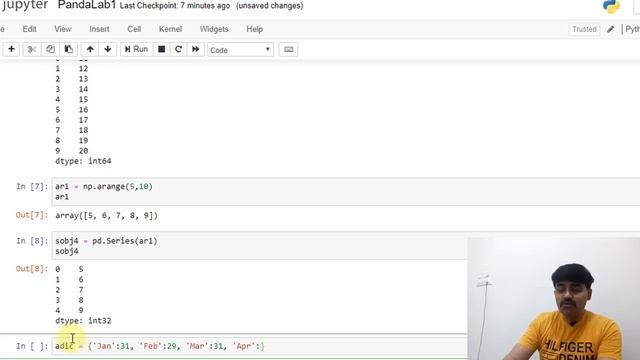Copy selected cells icon
The height and width of the screenshot is (360, 640).
click(x=50, y=49)
